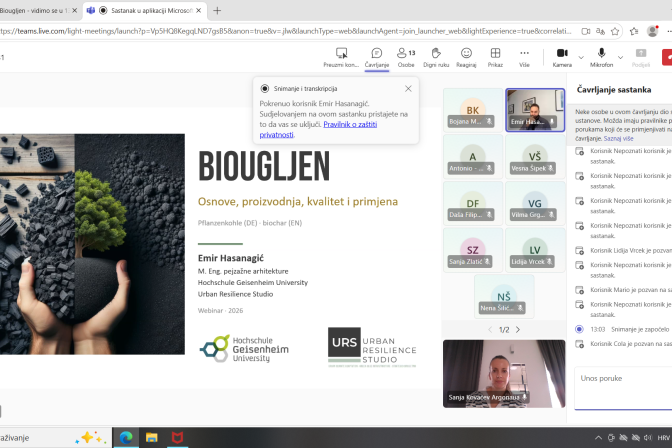Click Korisnik Mario invitation message

tap(624, 290)
